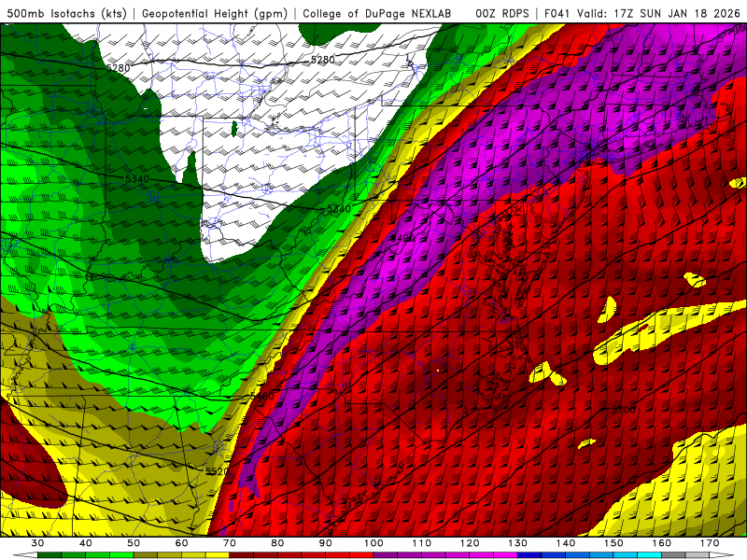Click the 40 tick label on colorbar

[86, 543]
